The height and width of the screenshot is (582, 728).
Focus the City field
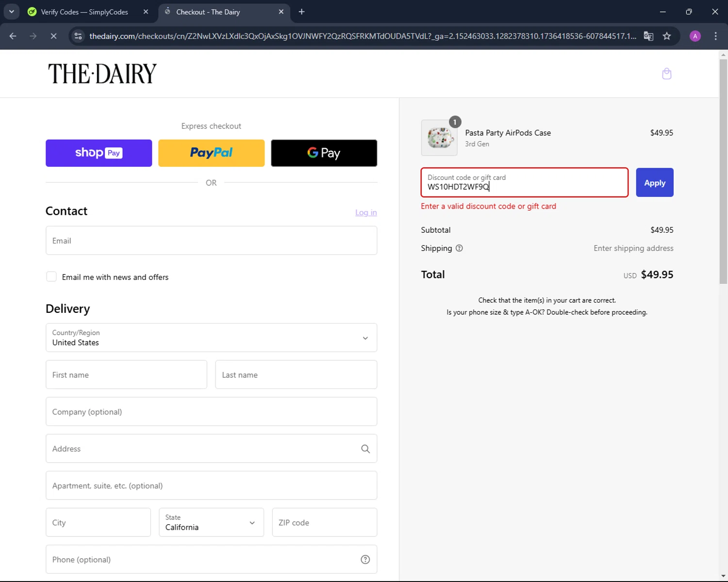98,522
